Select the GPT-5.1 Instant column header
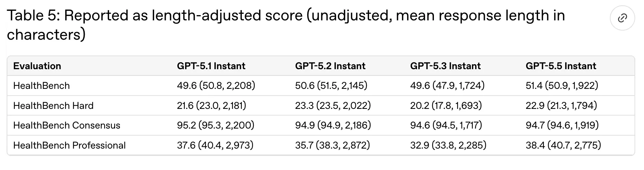 click(211, 66)
